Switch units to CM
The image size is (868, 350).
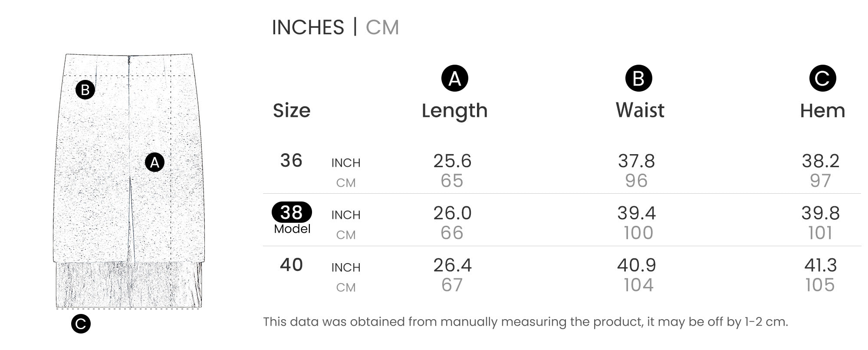point(382,27)
